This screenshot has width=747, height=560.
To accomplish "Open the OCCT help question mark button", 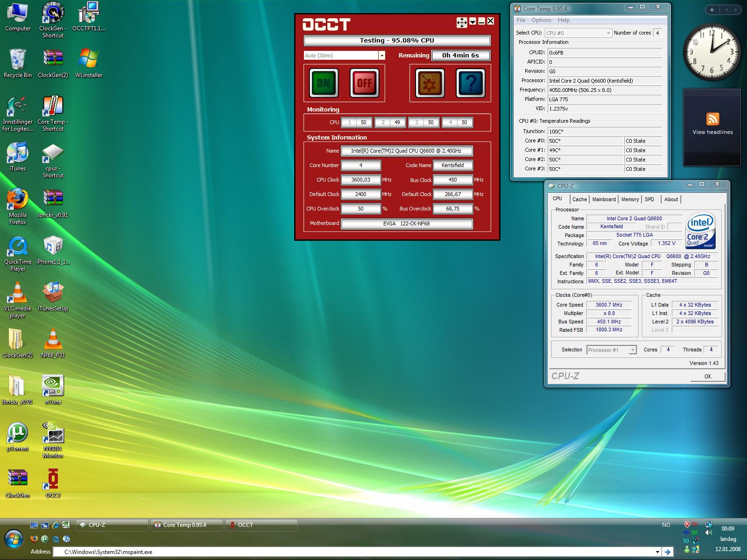I will [x=471, y=83].
